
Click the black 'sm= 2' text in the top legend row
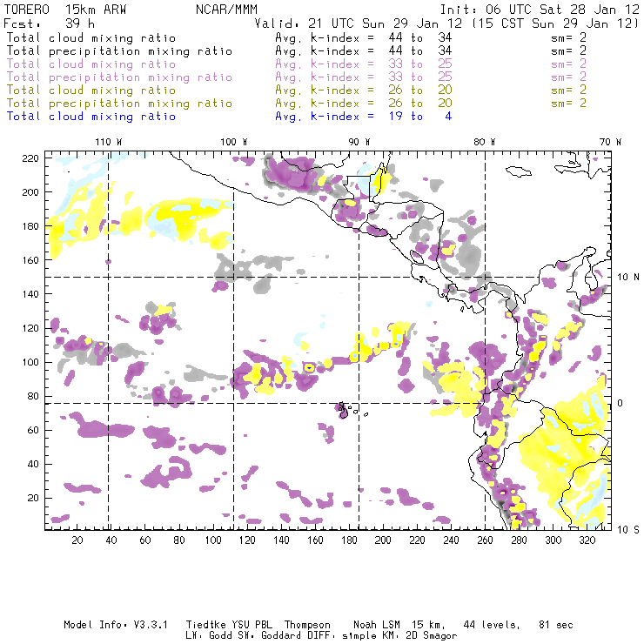(568, 37)
